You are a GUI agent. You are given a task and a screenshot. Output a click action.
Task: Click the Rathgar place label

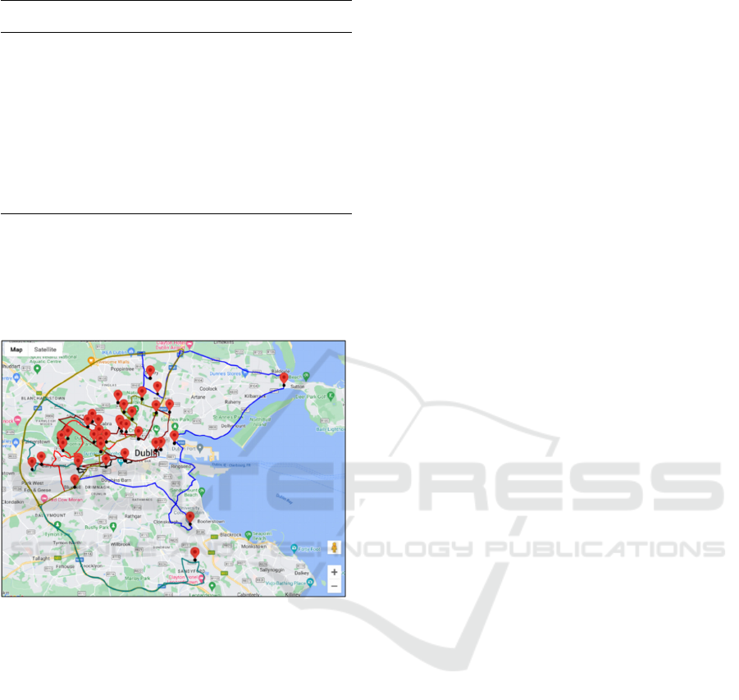click(133, 516)
